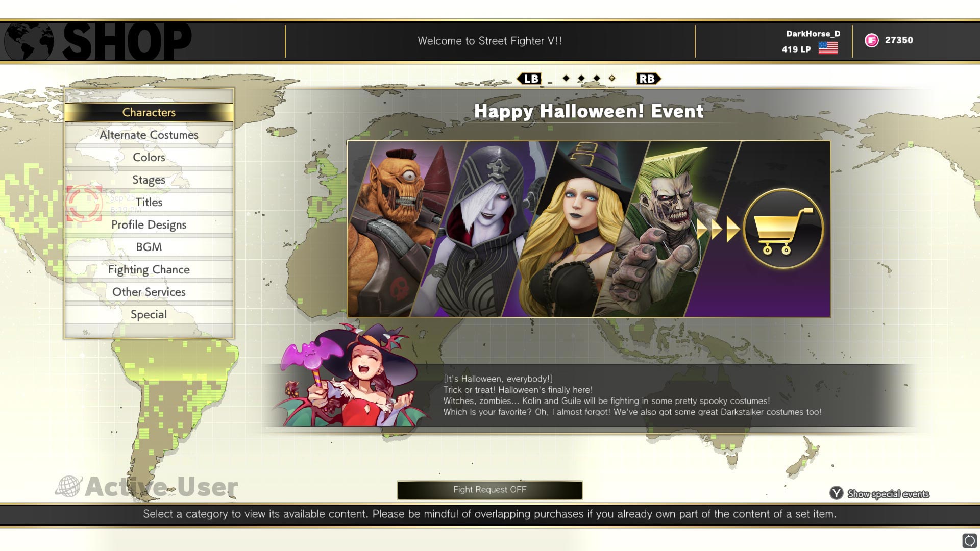Click the Halloween event banner image

point(589,229)
